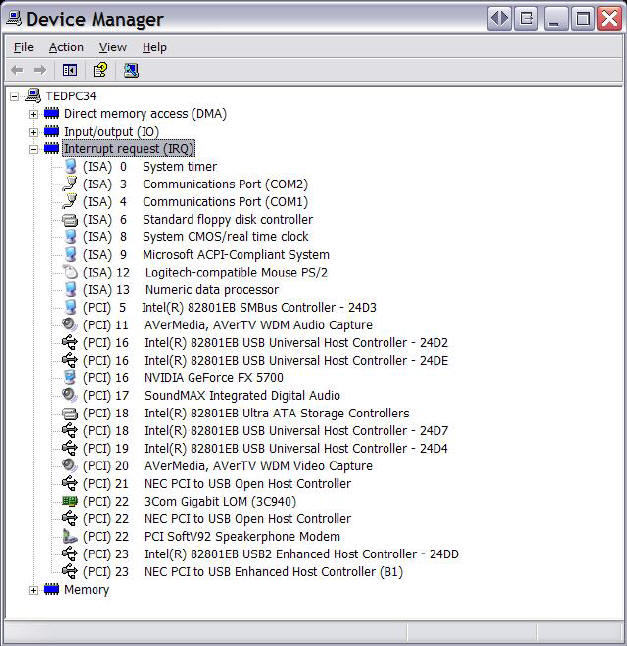The height and width of the screenshot is (646, 627).
Task: Select Direct memory access (DMA) label
Action: (x=145, y=114)
